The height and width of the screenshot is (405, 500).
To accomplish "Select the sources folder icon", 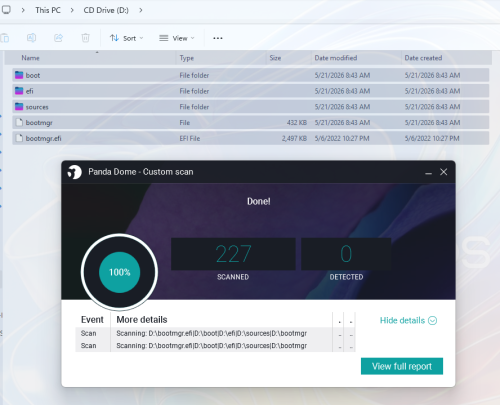I will point(19,107).
